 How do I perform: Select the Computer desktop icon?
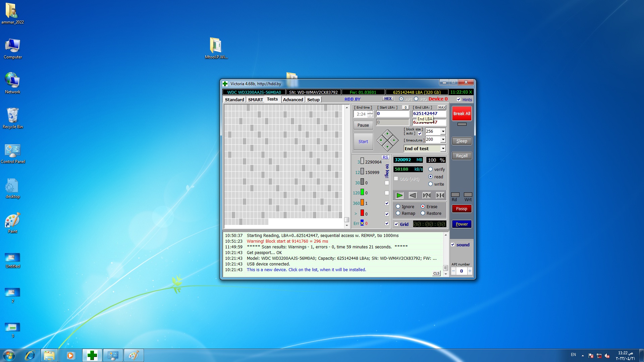pyautogui.click(x=13, y=49)
